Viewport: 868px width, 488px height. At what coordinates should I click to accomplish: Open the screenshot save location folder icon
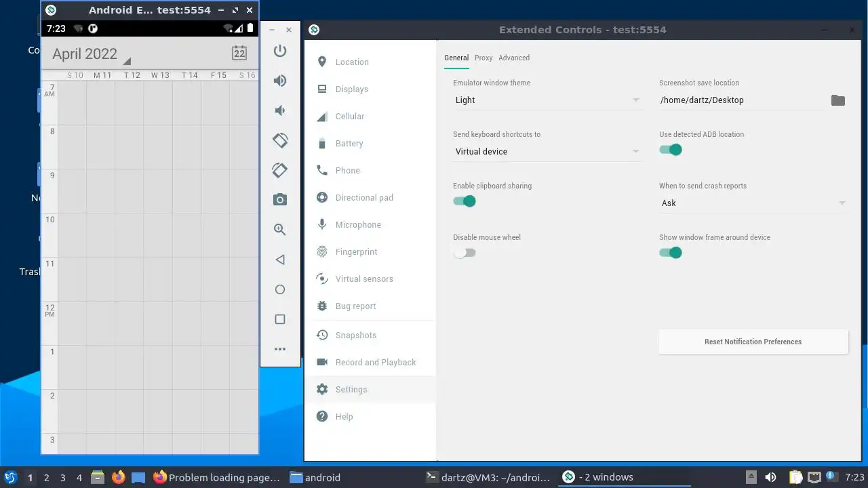click(x=838, y=100)
